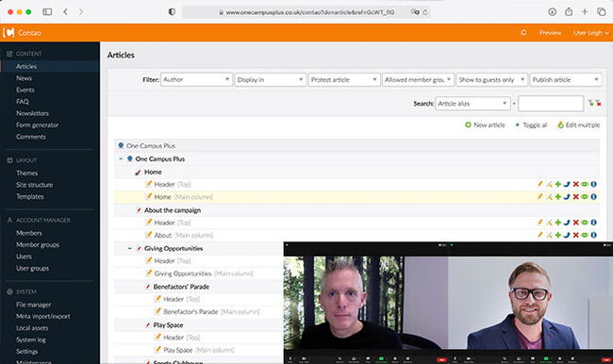
Task: Toggle visibility of About Main column article
Action: [x=585, y=235]
